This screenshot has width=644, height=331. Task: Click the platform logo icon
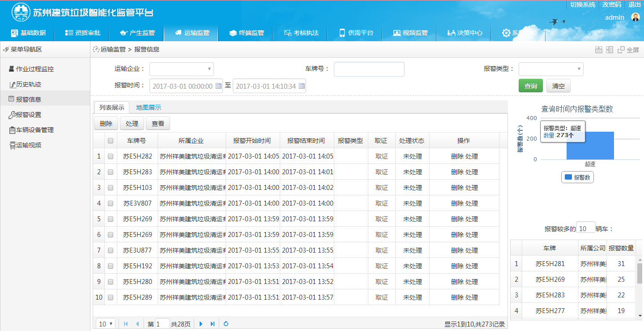(x=20, y=12)
